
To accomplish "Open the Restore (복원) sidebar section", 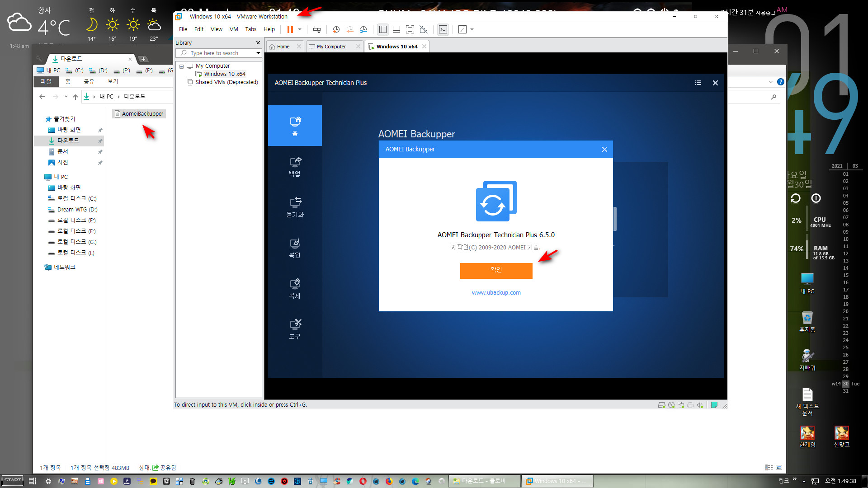I will click(295, 248).
